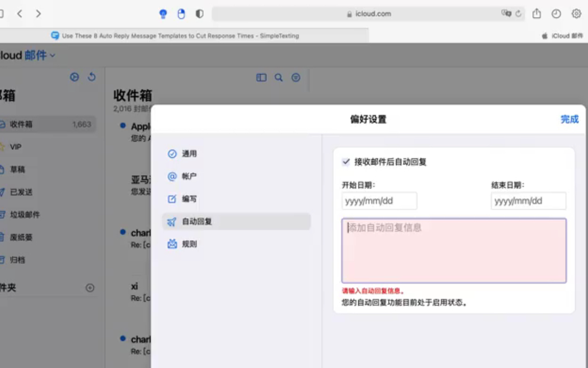588x368 pixels.
Task: Click 完成 to close preferences
Action: 569,120
